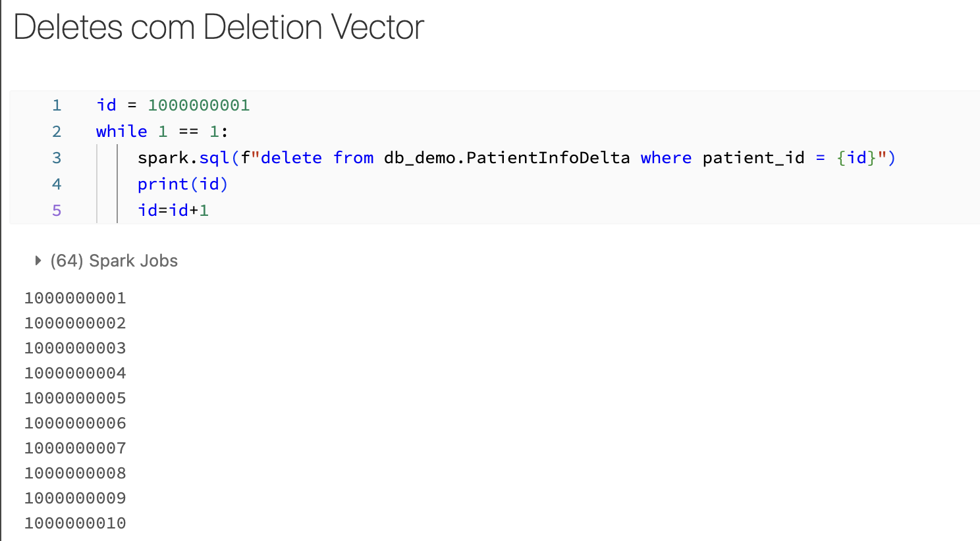The height and width of the screenshot is (541, 980).
Task: Click the Spark Jobs disclosure triangle
Action: click(38, 261)
